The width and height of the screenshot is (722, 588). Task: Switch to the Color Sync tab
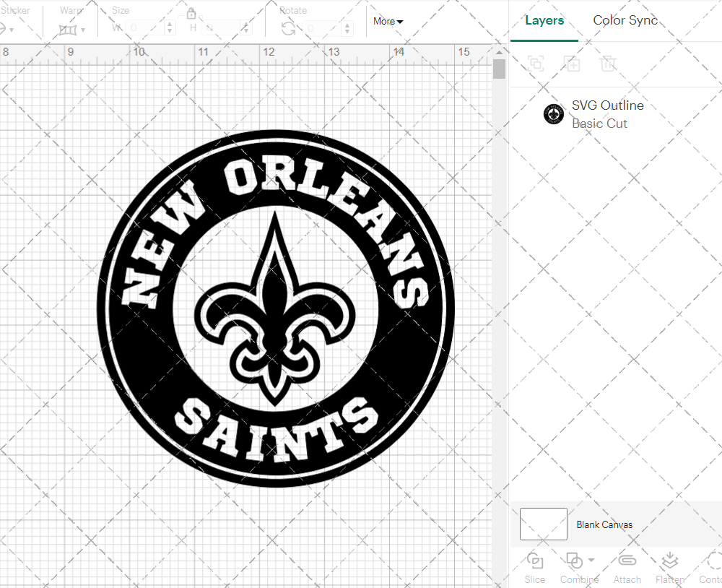625,20
